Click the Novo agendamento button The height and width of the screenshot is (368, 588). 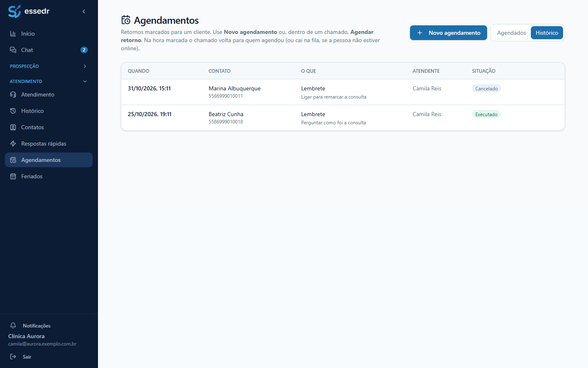[448, 33]
